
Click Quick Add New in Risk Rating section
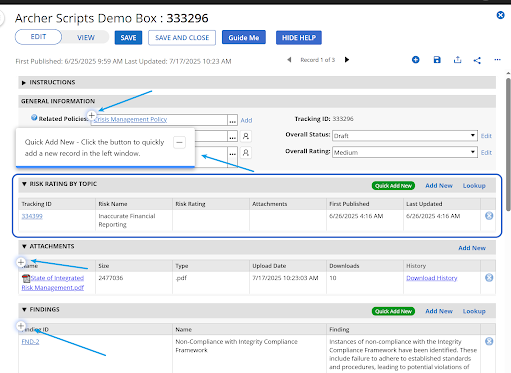pos(393,186)
